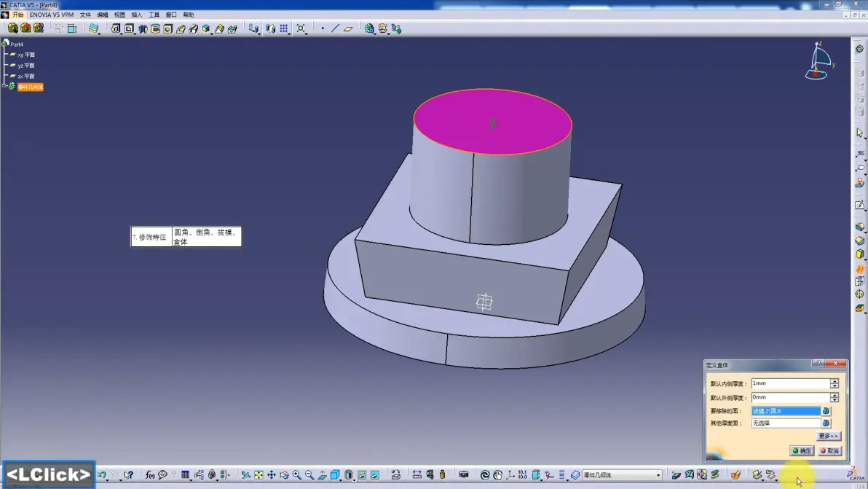Click the icon beside 要移除的面 field

pos(826,411)
